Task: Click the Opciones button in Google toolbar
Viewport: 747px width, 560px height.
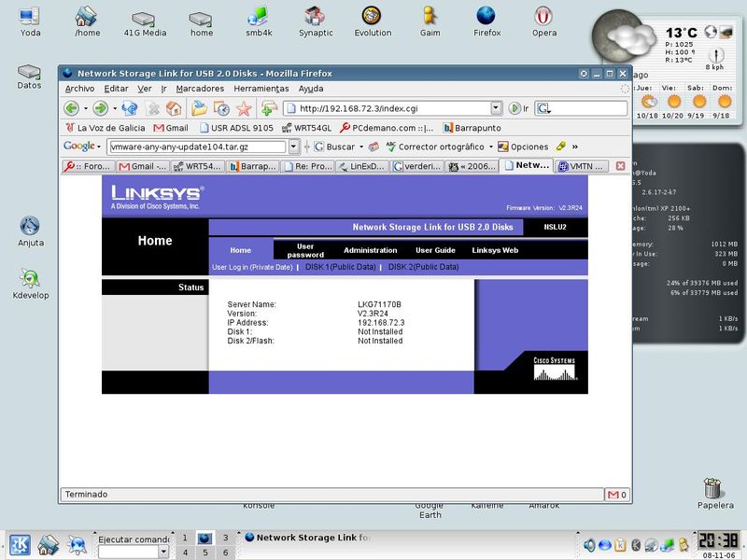Action: coord(523,147)
